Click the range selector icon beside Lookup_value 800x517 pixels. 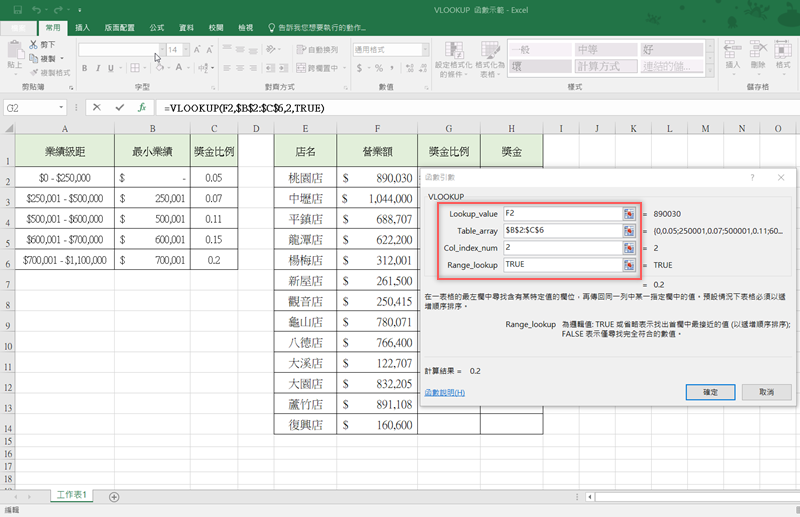[629, 213]
